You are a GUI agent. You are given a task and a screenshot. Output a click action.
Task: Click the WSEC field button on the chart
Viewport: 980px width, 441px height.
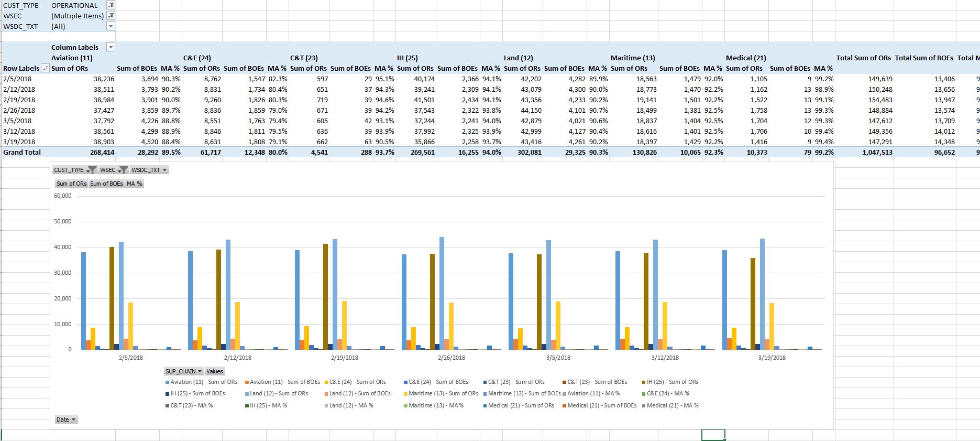click(x=113, y=170)
